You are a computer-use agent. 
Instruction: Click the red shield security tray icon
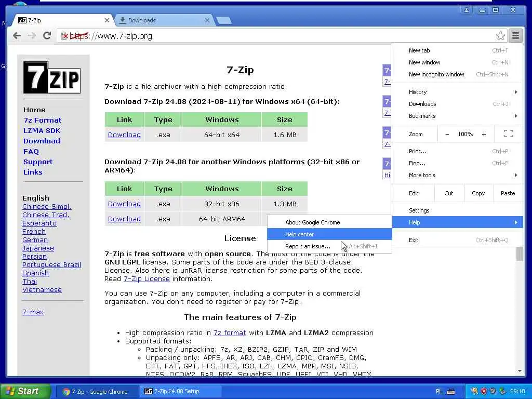point(484,392)
